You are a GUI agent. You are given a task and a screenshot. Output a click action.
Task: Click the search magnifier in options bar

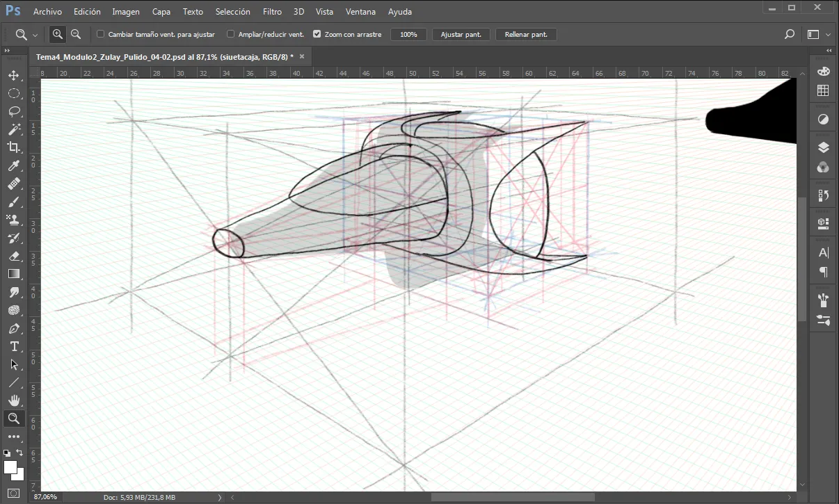point(790,34)
